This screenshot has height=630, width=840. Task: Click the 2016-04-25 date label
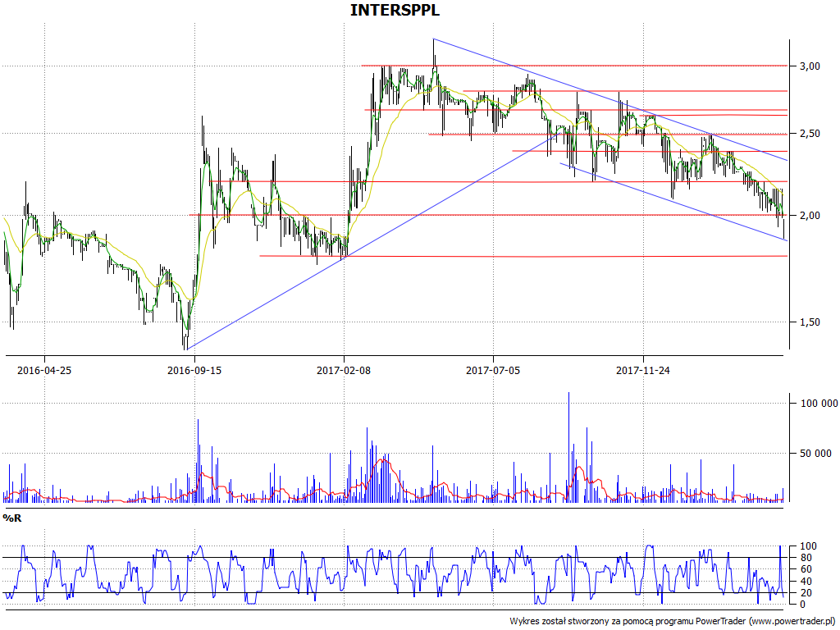tap(44, 370)
